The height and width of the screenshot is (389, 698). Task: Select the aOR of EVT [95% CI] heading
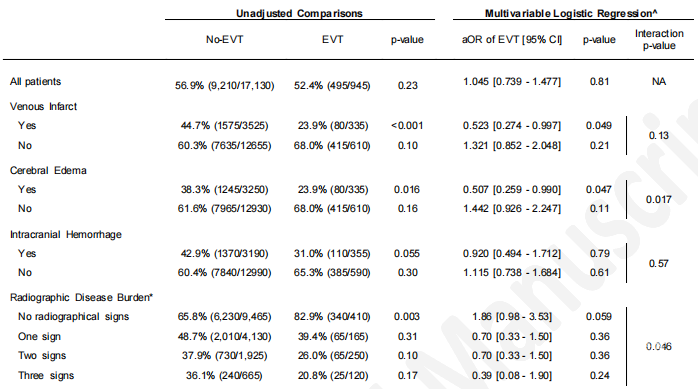tap(512, 40)
